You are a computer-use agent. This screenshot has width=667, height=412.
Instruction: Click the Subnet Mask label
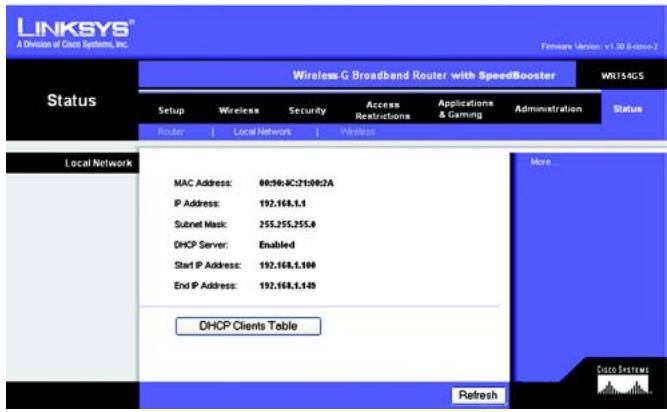[x=200, y=224]
